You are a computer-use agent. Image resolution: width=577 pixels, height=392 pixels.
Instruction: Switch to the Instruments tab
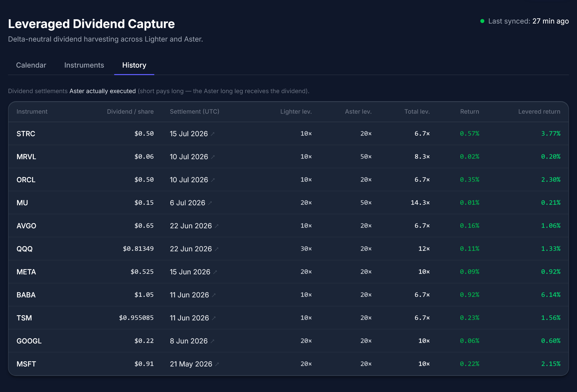pyautogui.click(x=84, y=65)
